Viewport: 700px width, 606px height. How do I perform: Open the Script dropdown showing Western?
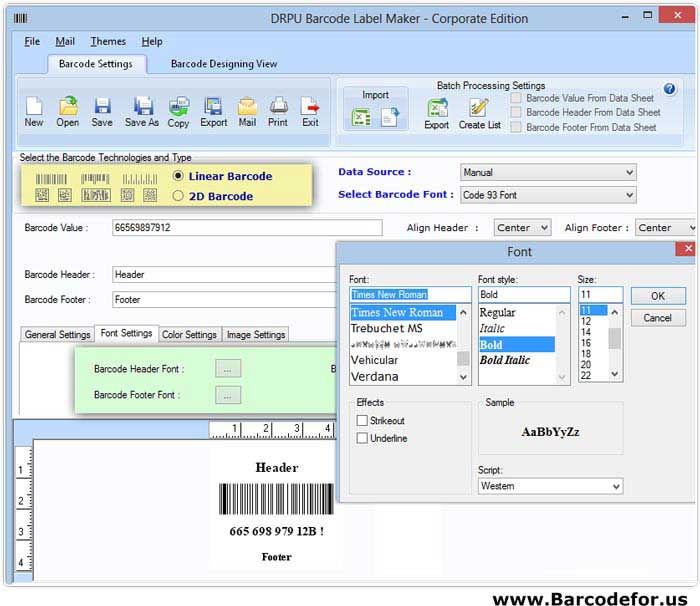[550, 486]
